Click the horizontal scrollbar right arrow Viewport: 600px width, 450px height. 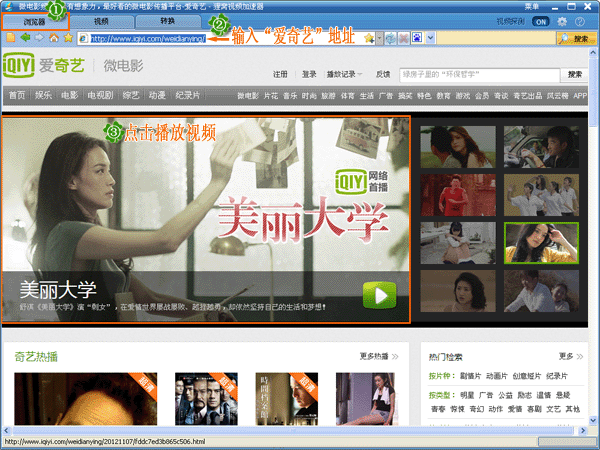pos(582,430)
